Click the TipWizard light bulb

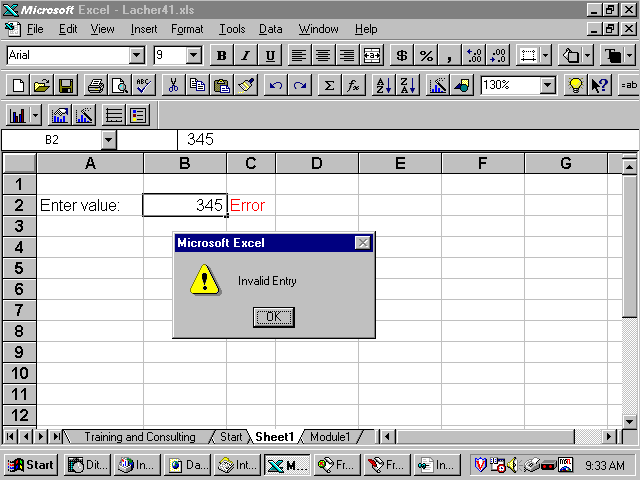(x=576, y=85)
